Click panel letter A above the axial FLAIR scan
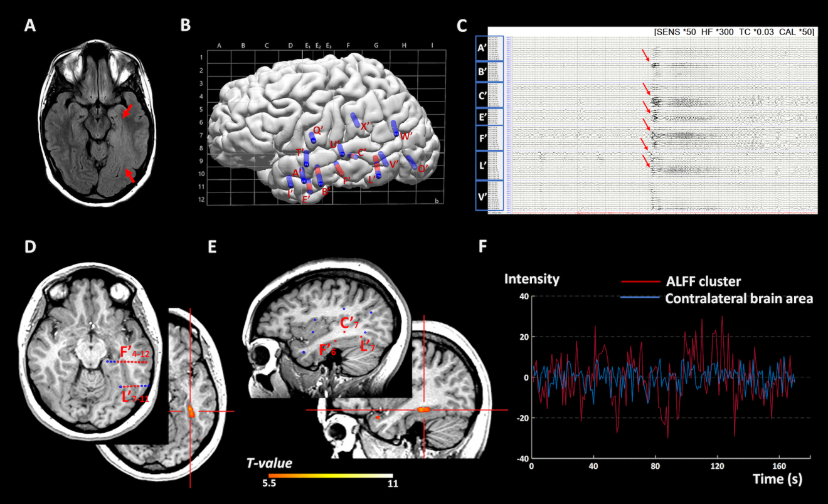This screenshot has height=504, width=828. 29,26
